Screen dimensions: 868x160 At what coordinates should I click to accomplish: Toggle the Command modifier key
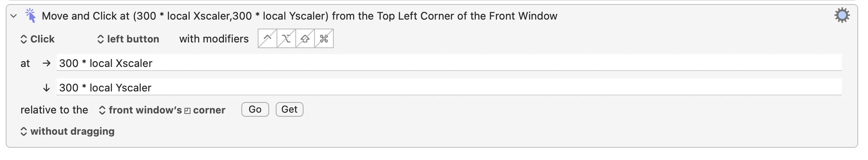[324, 38]
